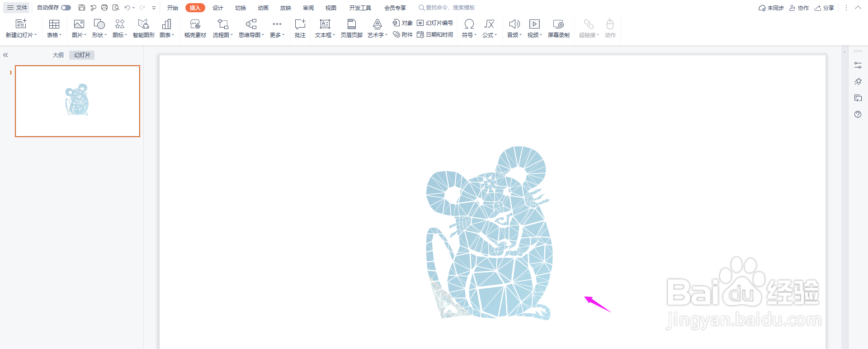Open the File (文件) menu
Screen dimensions: 868x349
17,8
